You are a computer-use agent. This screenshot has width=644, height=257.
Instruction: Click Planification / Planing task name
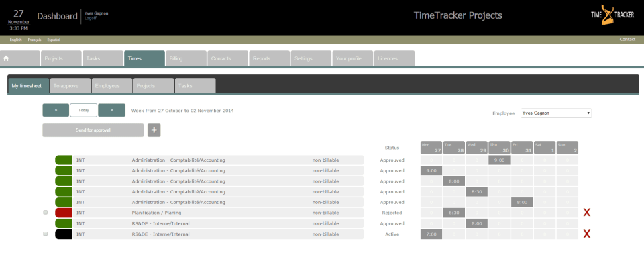tap(156, 213)
